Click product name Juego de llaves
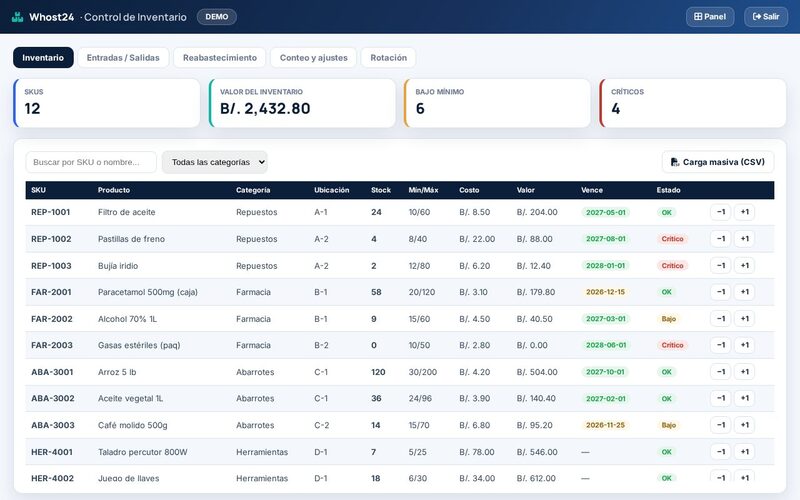The width and height of the screenshot is (800, 500). tap(129, 479)
